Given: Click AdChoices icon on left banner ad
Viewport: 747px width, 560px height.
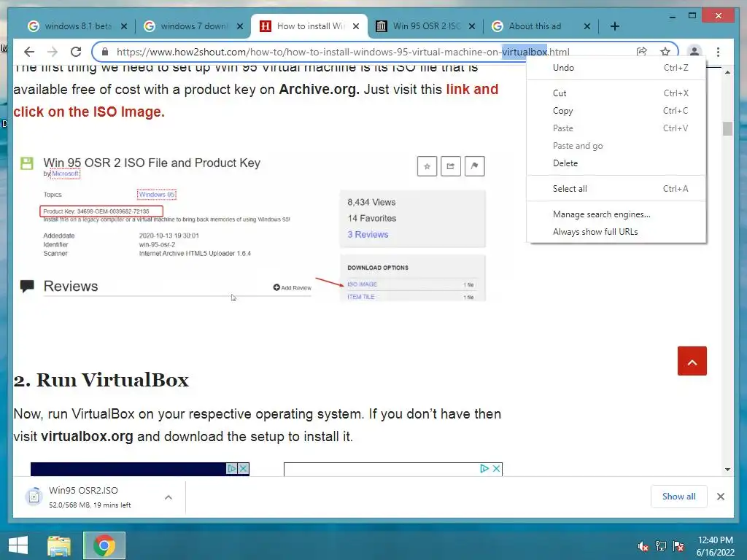Looking at the screenshot, I should [x=232, y=469].
